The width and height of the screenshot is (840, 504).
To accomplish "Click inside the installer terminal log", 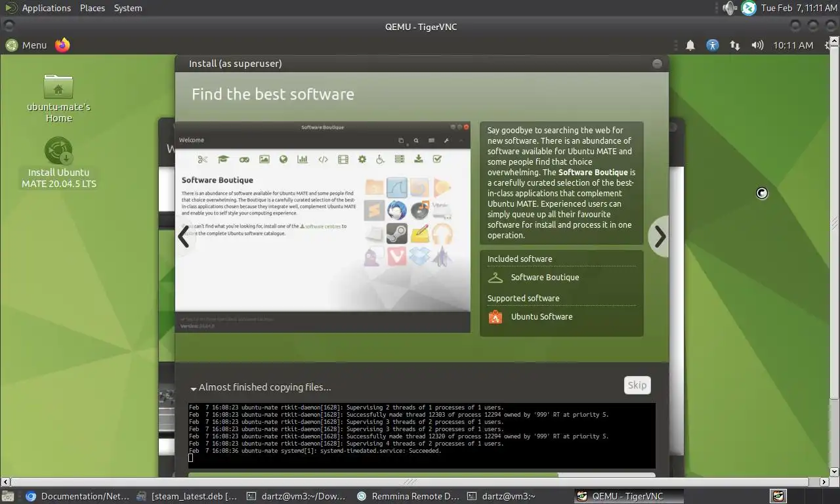I will tap(421, 435).
